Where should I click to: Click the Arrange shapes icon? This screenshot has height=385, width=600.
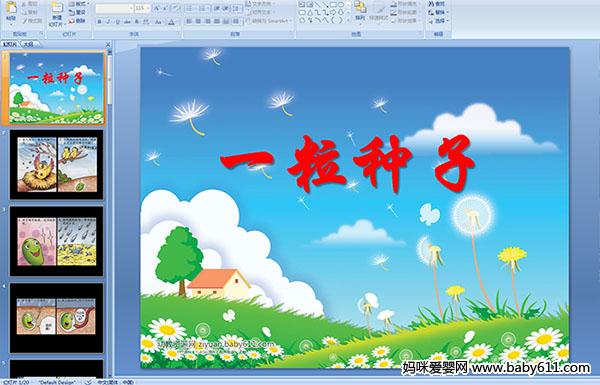[360, 11]
